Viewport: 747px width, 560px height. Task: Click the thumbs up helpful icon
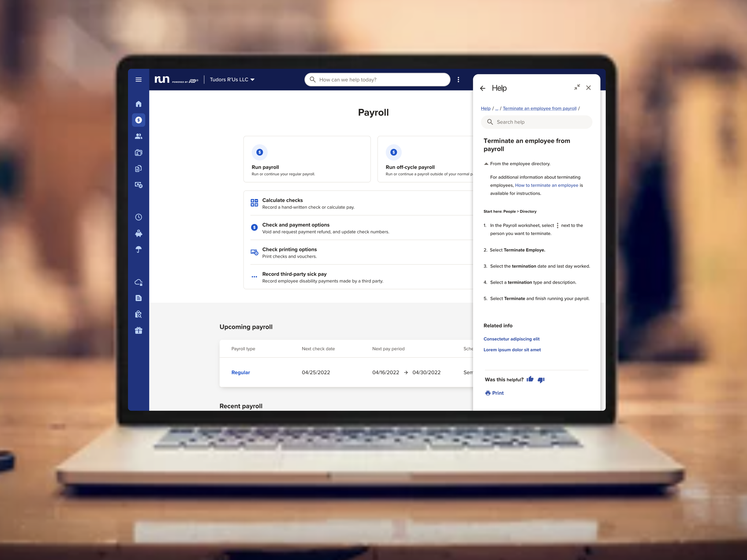pos(530,379)
